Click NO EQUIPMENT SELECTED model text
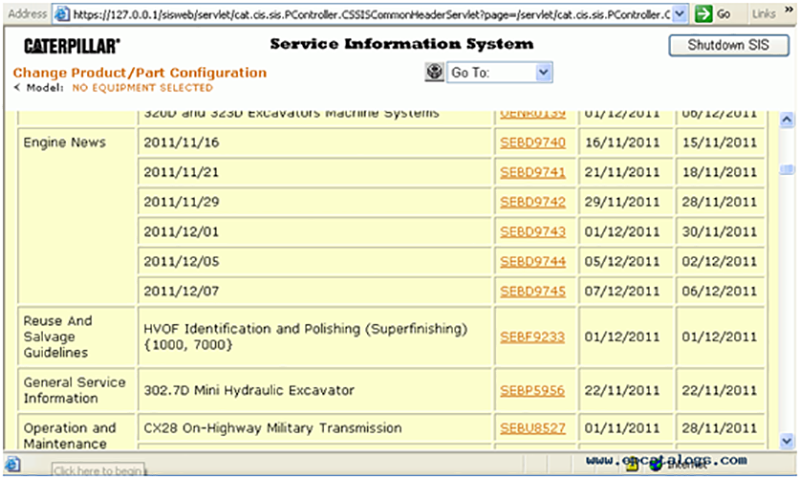800x479 pixels. [x=142, y=88]
